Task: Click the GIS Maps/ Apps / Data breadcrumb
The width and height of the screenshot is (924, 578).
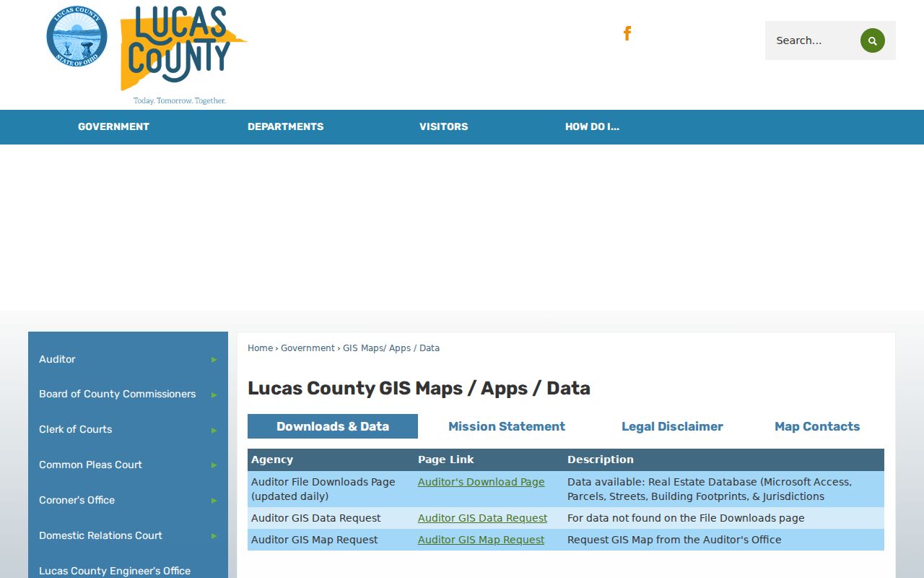Action: (x=391, y=348)
